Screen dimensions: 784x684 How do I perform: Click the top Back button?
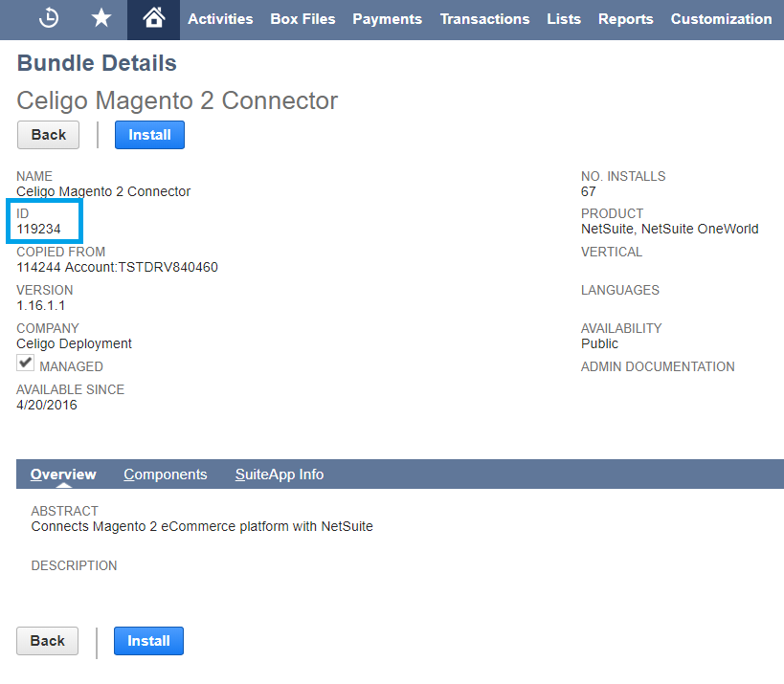pos(48,135)
